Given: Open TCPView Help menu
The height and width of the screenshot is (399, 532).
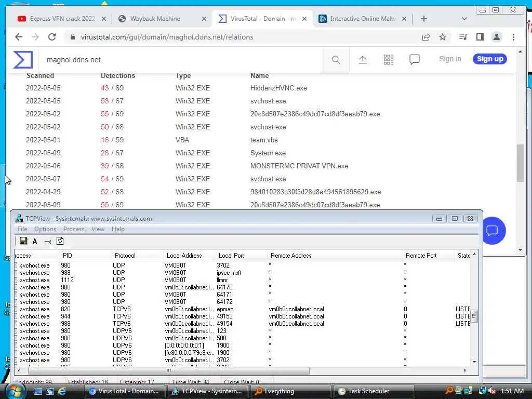Looking at the screenshot, I should [x=118, y=229].
